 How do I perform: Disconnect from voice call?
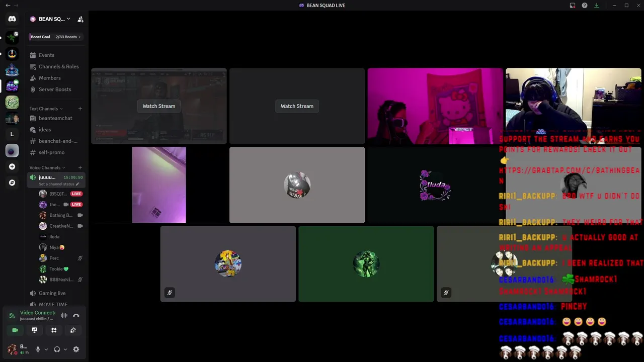76,316
